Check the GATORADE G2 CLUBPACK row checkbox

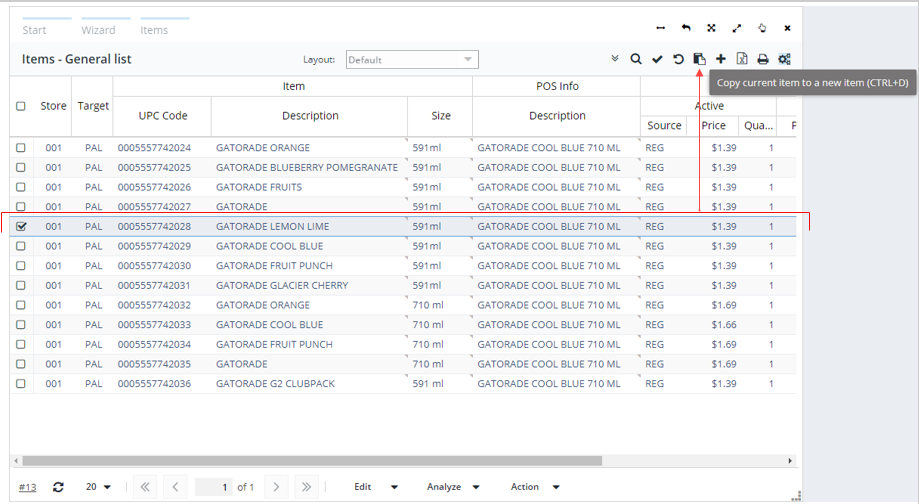click(x=21, y=384)
